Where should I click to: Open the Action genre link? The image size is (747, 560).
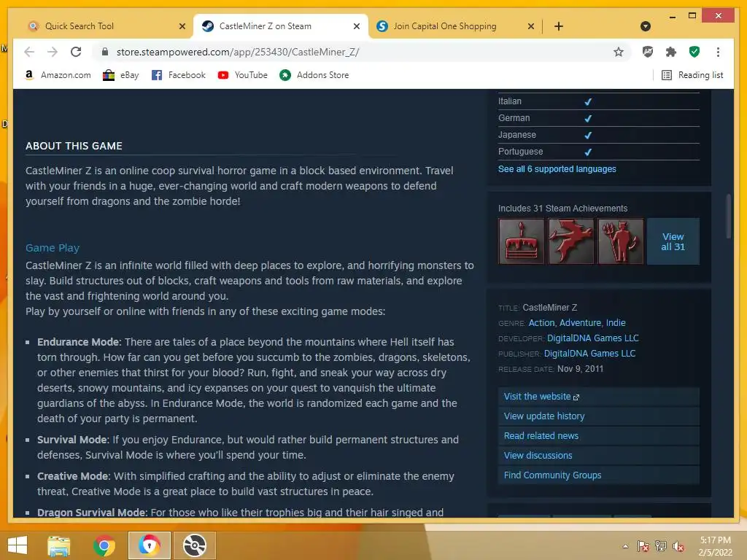[542, 323]
